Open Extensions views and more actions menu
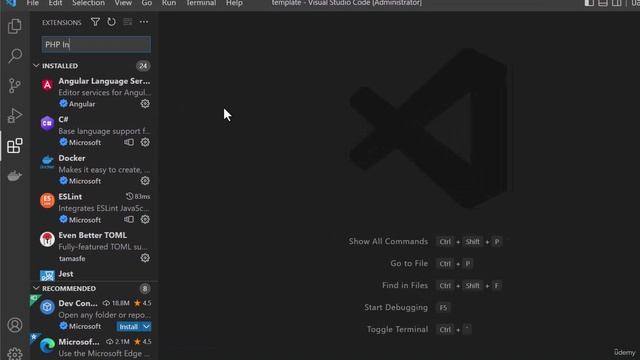640x360 pixels. pos(144,22)
